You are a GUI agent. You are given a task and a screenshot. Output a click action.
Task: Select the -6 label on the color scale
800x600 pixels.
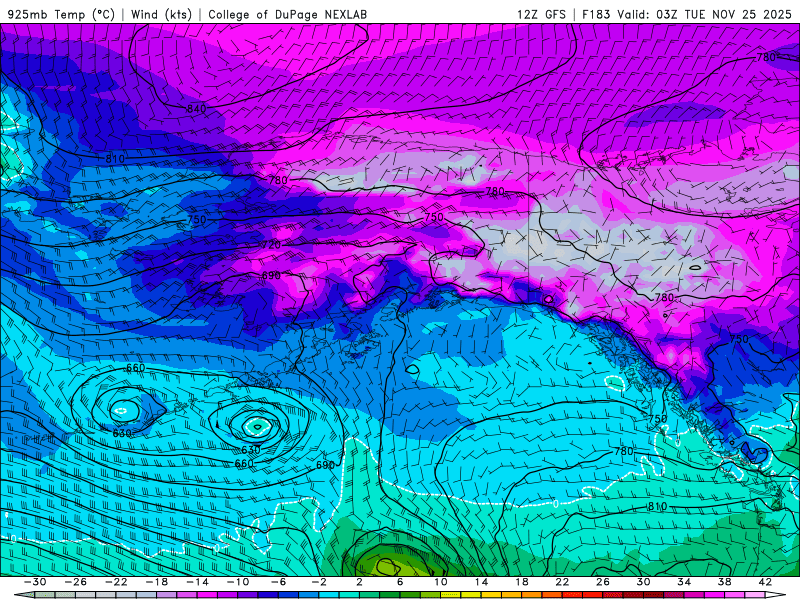click(x=279, y=582)
